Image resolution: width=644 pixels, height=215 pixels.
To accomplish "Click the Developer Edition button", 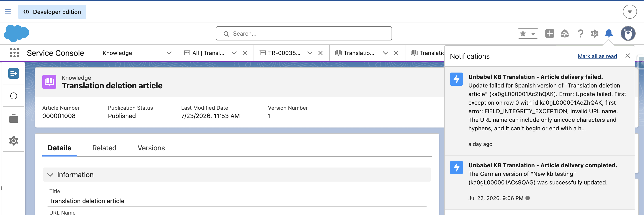I will coord(52,12).
